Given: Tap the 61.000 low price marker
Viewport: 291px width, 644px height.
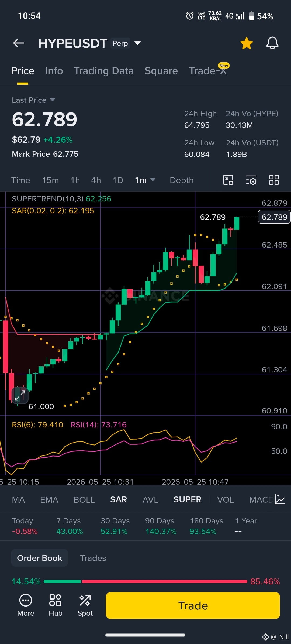Looking at the screenshot, I should coord(41,406).
